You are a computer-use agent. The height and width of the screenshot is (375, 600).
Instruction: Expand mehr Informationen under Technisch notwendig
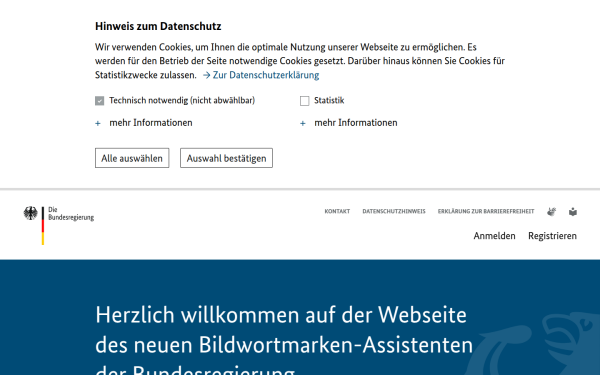pyautogui.click(x=144, y=123)
